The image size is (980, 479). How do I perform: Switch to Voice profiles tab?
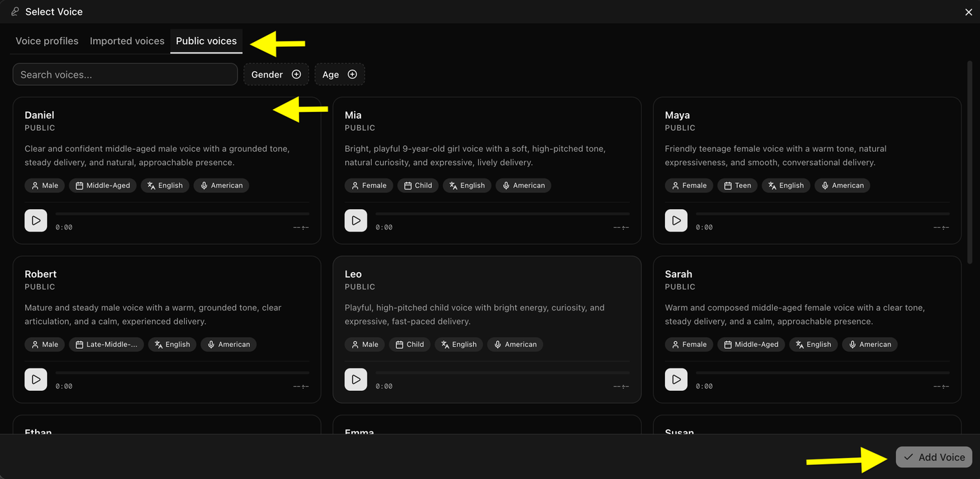(47, 41)
